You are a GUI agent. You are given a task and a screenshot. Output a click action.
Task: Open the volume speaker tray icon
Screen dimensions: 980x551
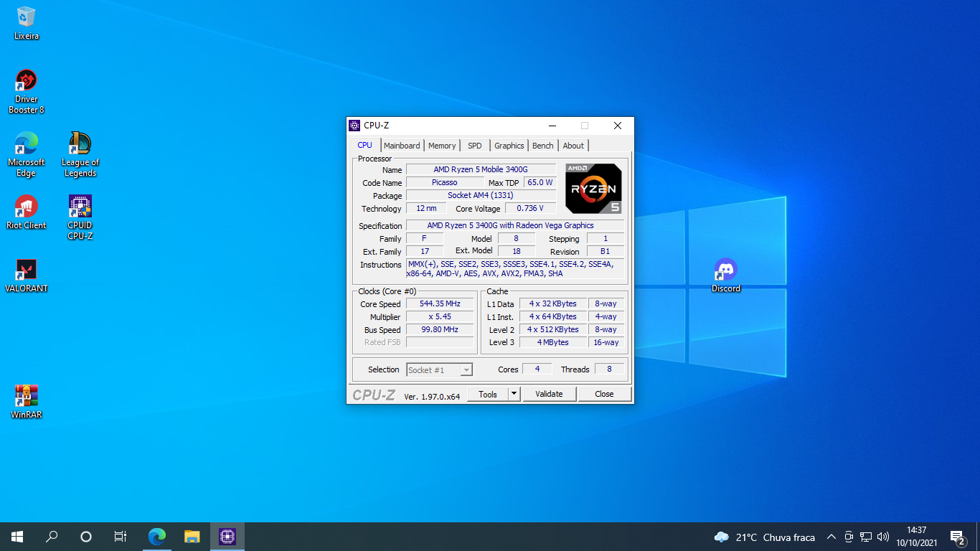883,537
